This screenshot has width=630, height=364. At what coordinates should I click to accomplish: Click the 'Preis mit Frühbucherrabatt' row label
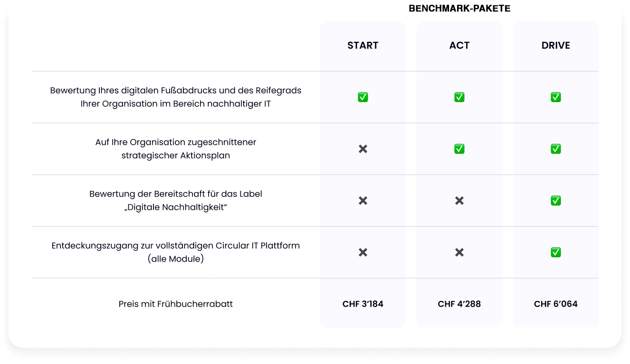(x=176, y=304)
